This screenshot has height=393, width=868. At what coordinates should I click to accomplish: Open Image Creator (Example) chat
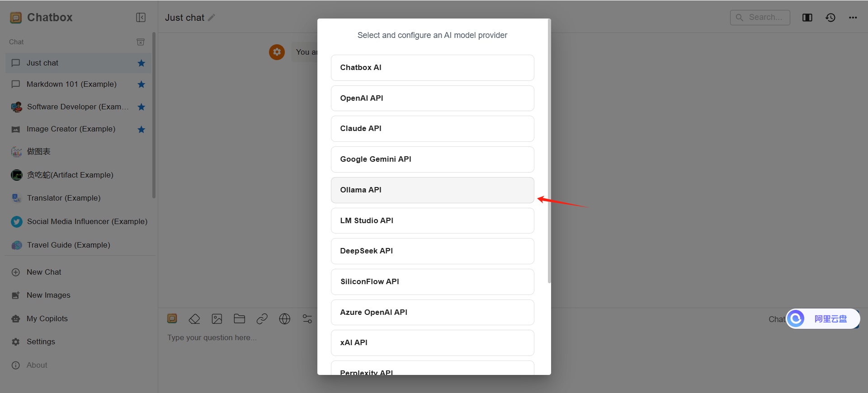tap(78, 129)
